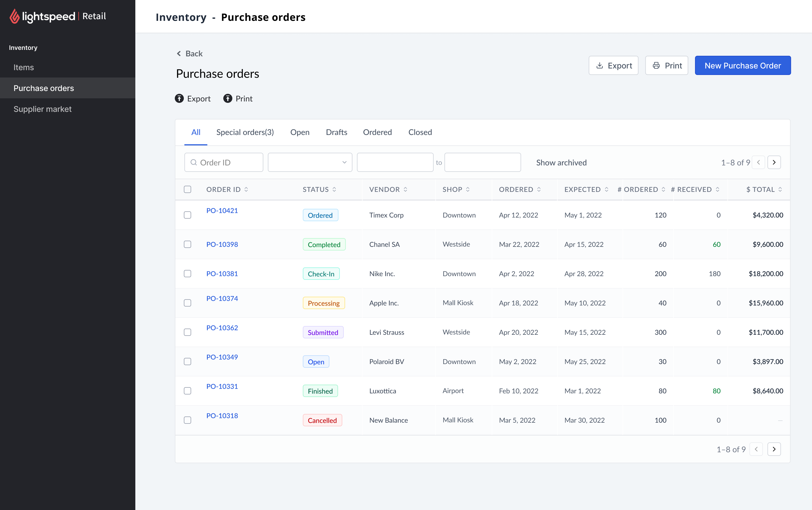Viewport: 812px width, 510px height.
Task: Open purchase order PO-10318
Action: click(222, 416)
